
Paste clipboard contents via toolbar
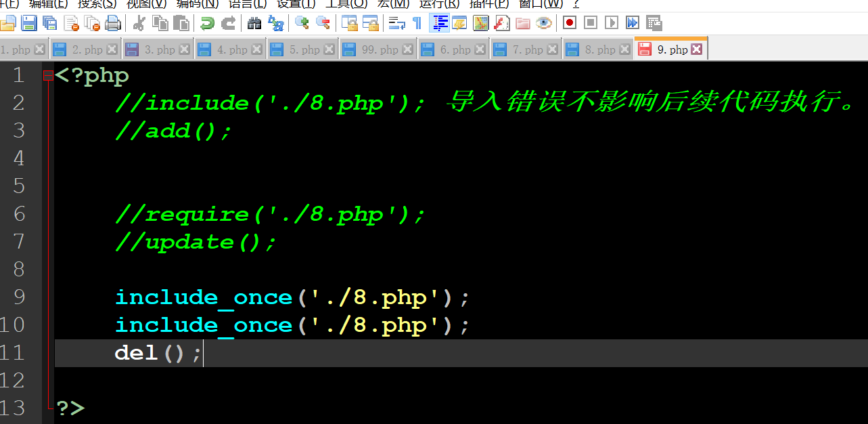[x=181, y=22]
